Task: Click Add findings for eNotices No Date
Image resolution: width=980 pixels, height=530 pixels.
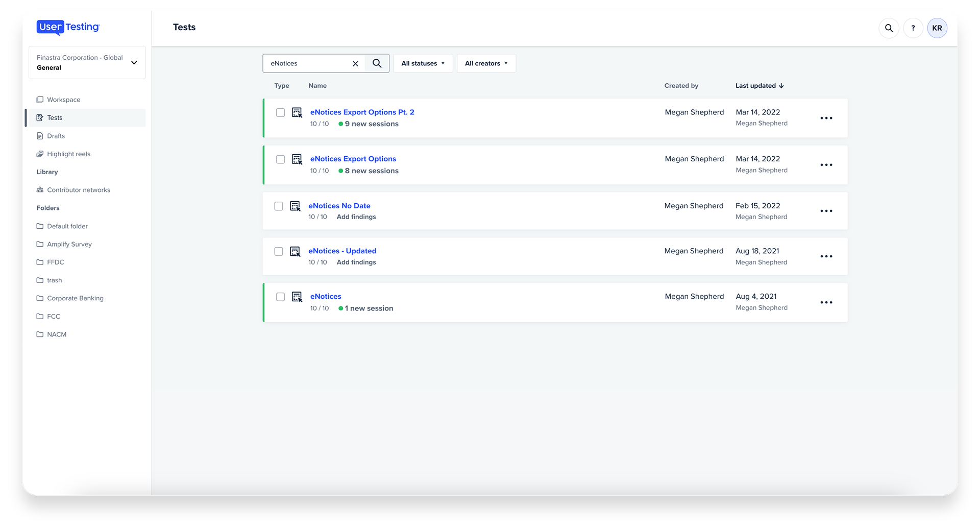Action: (x=356, y=217)
